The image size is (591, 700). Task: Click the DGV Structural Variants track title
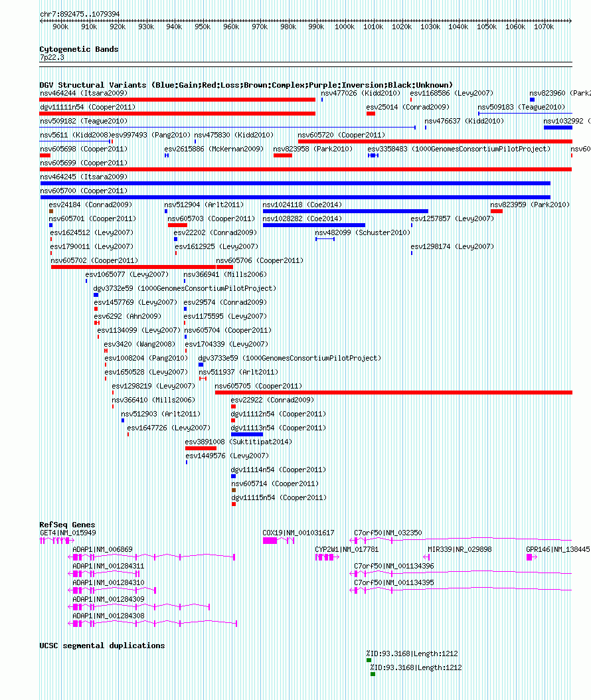point(246,85)
